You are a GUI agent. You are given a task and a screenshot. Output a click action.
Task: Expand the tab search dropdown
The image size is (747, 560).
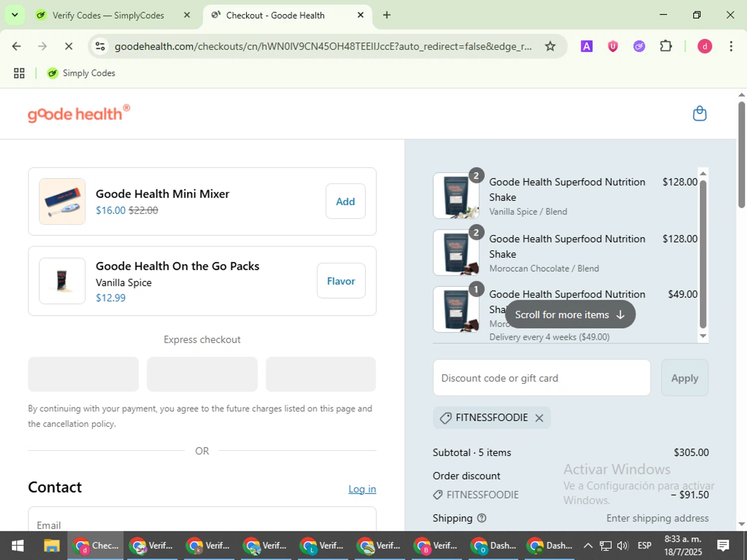pos(15,15)
